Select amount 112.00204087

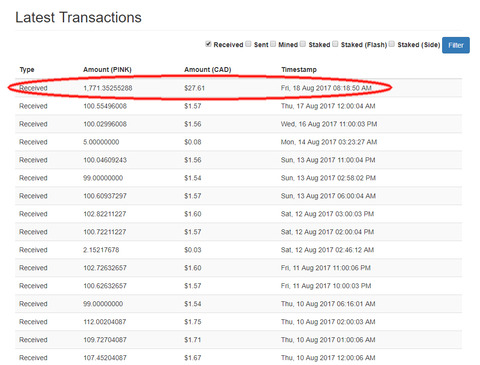point(105,322)
